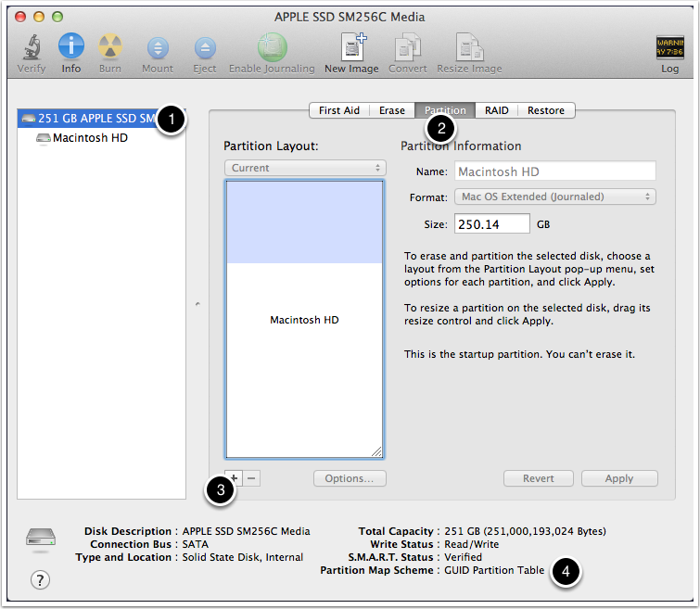Click the 'SATA' connection bus value

tap(195, 544)
